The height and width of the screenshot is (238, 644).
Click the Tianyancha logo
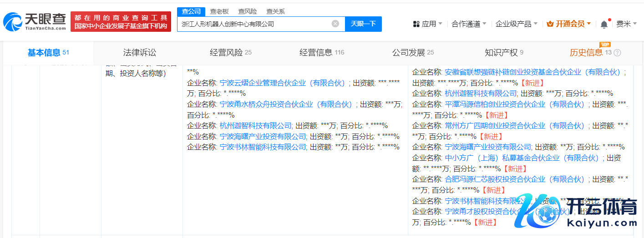(35, 21)
